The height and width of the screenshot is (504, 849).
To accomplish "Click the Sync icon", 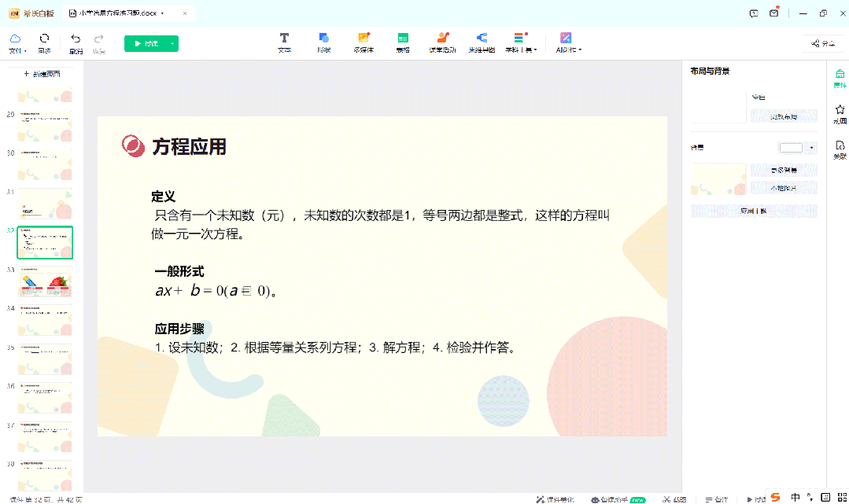I will click(44, 42).
